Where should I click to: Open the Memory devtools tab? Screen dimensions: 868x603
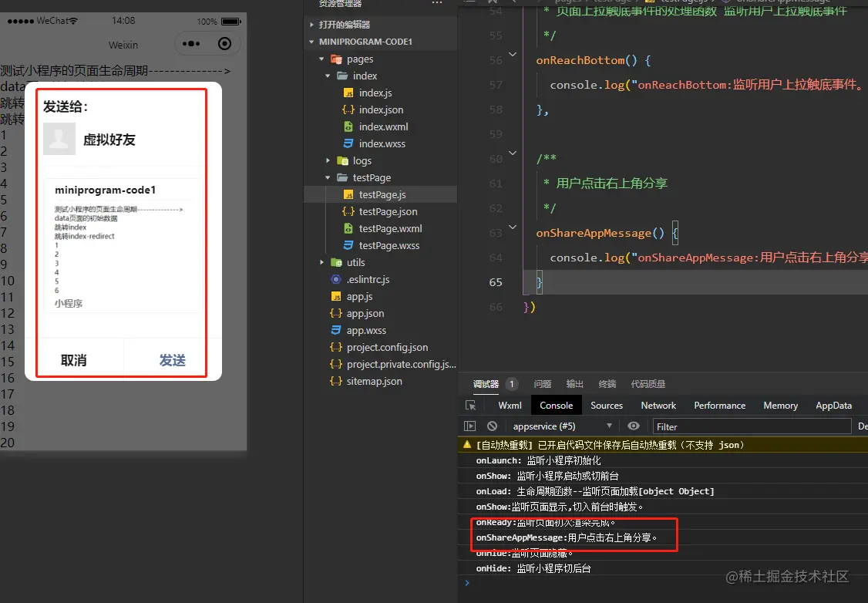pos(781,406)
